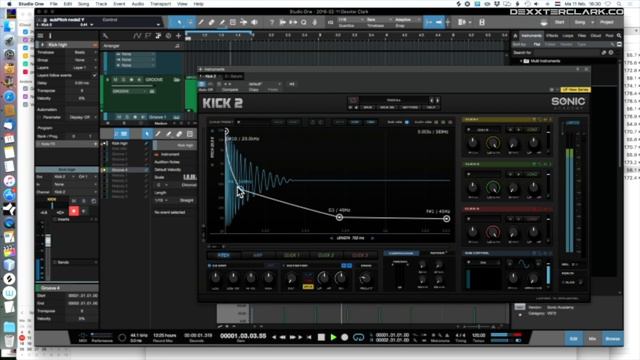Click Rewind in the transport bar
Screen dimensions: 640x360
[x=282, y=337]
